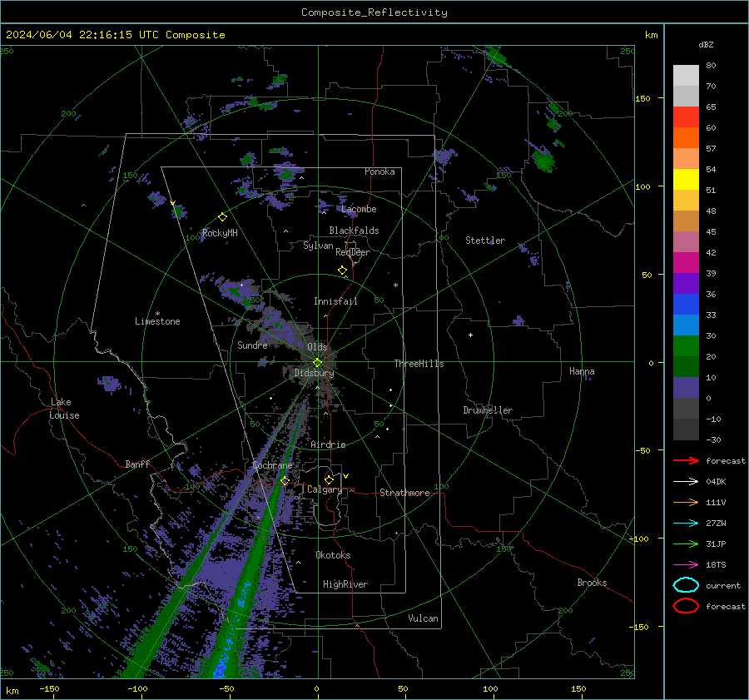Image resolution: width=749 pixels, height=700 pixels.
Task: Click the yellow V marker right of Calgary's diamond
Action: tap(346, 476)
